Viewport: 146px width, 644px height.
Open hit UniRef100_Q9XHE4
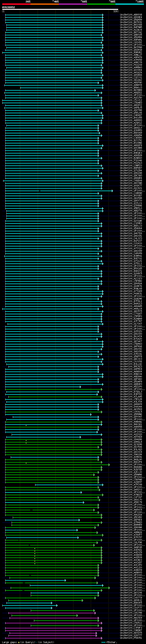(x=131, y=17)
